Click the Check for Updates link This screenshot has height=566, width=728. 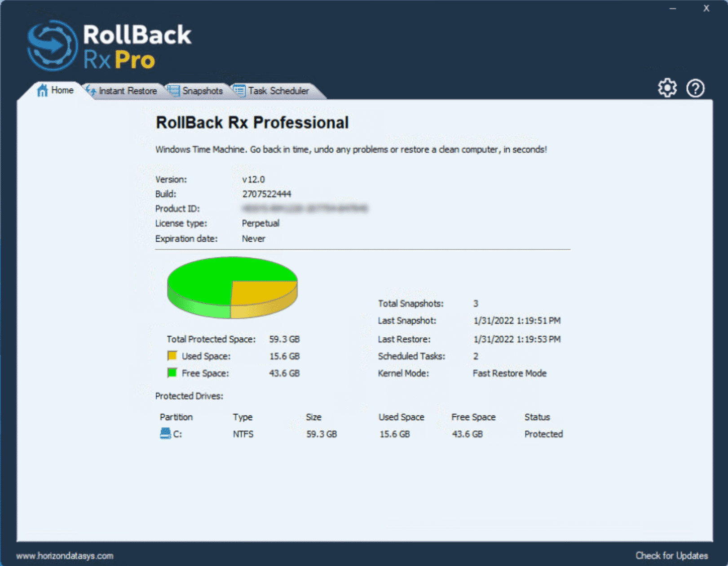click(x=671, y=555)
